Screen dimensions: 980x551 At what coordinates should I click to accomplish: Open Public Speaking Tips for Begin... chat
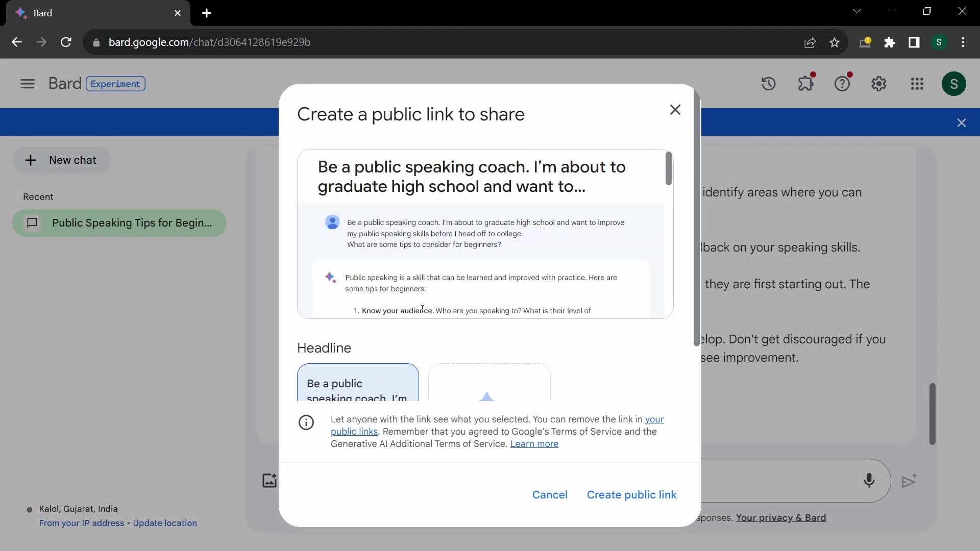pyautogui.click(x=119, y=223)
